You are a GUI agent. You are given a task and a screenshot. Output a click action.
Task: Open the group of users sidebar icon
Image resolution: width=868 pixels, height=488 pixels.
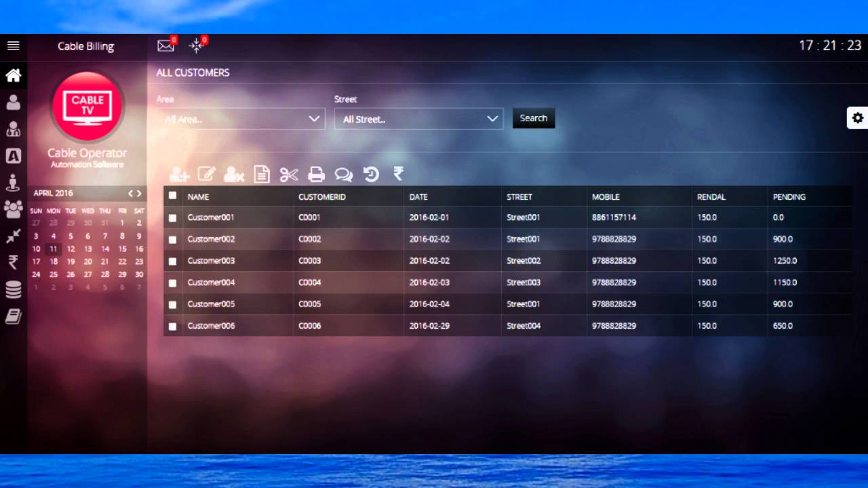click(x=13, y=209)
